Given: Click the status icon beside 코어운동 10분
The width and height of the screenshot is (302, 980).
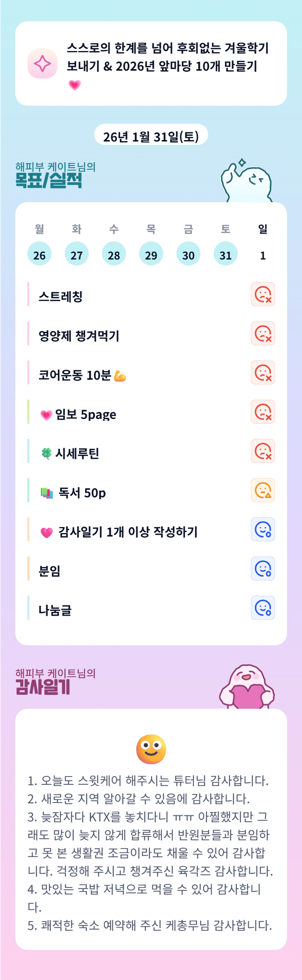Looking at the screenshot, I should 263,373.
